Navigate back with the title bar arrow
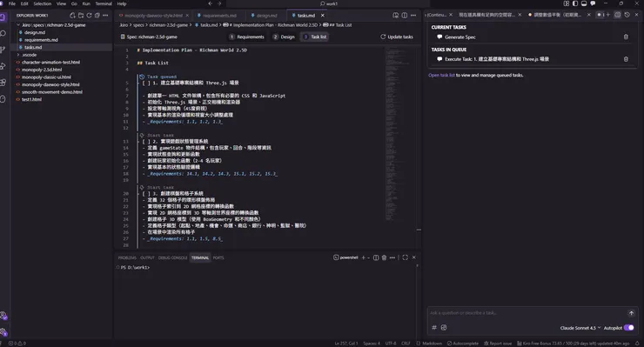Screen dimensions: 644x347 point(211,3)
